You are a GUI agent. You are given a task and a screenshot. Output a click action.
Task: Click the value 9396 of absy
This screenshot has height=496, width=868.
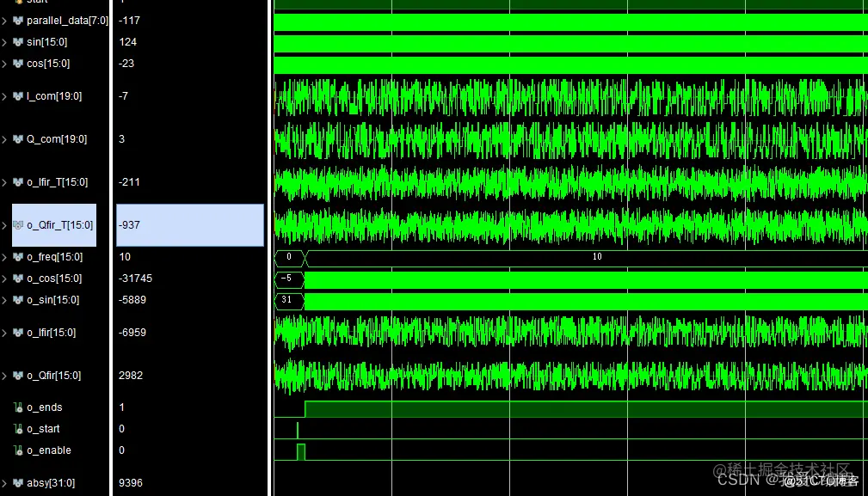(131, 483)
